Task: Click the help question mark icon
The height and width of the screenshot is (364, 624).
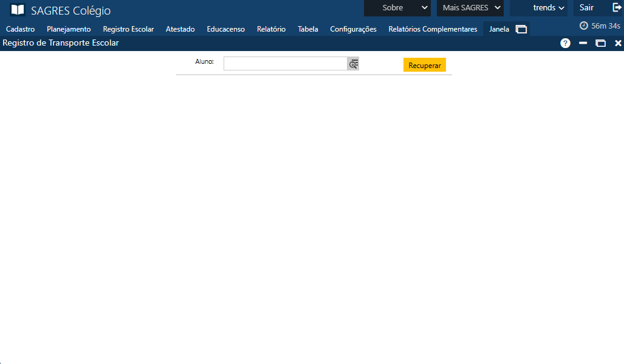Action: [565, 43]
